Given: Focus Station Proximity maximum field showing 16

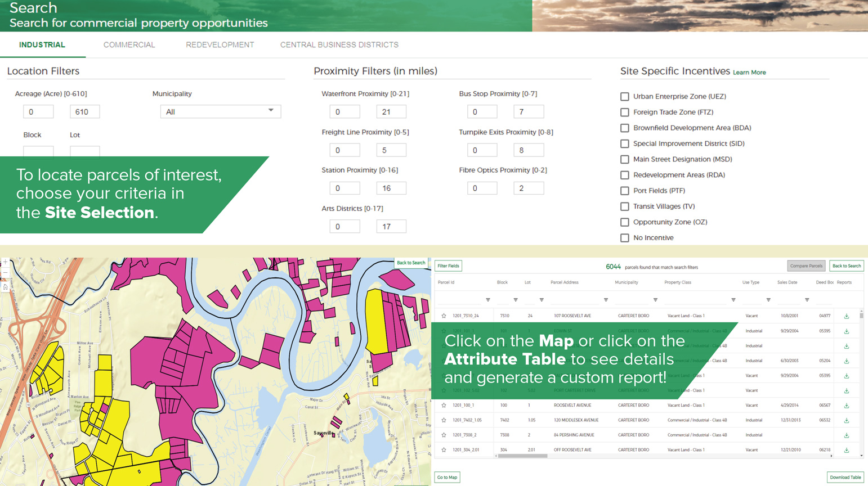Looking at the screenshot, I should click(391, 188).
